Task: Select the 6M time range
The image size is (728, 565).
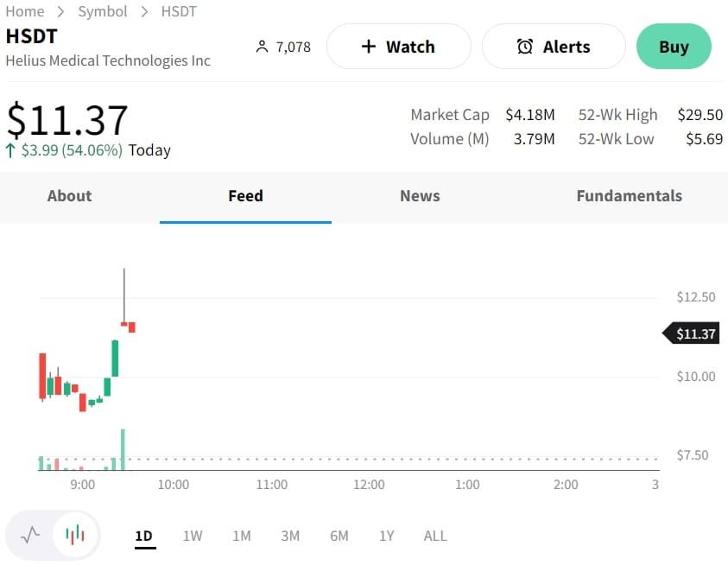Action: (x=339, y=536)
